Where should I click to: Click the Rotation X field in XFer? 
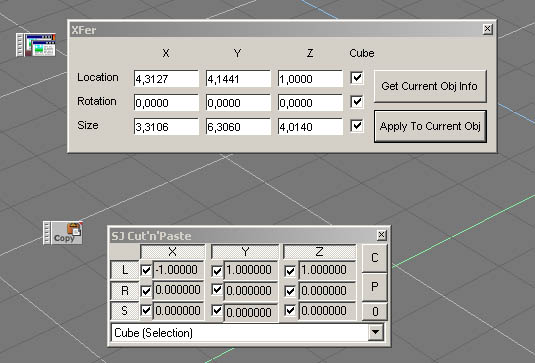[x=166, y=103]
